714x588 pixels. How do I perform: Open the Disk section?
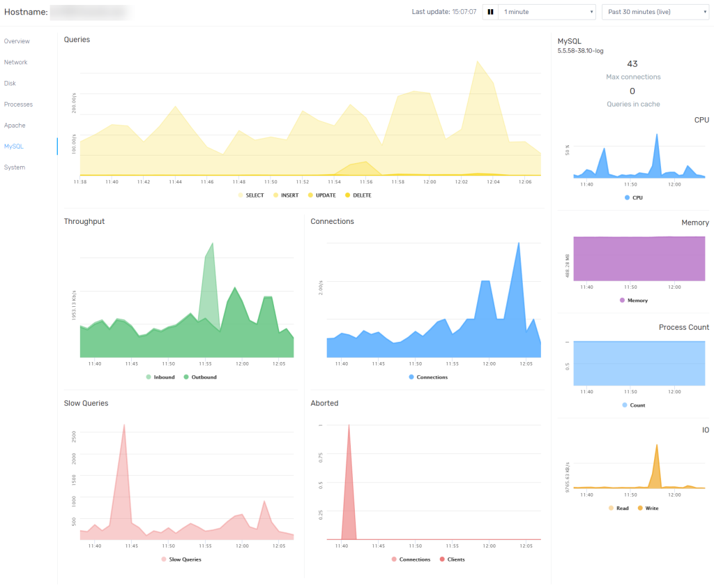click(10, 83)
